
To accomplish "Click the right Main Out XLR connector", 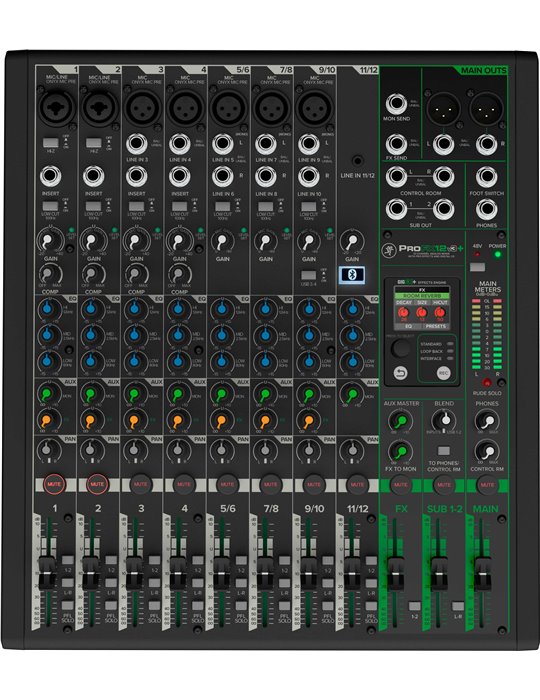I will click(x=486, y=108).
